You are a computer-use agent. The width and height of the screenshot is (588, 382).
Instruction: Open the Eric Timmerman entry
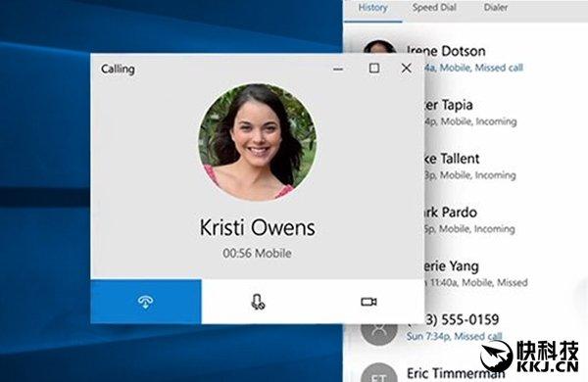point(456,373)
